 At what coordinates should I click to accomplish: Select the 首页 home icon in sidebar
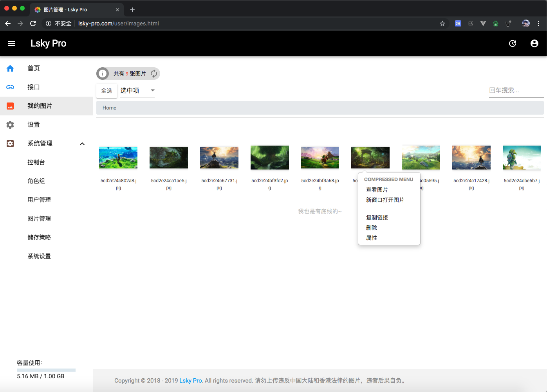(x=10, y=68)
